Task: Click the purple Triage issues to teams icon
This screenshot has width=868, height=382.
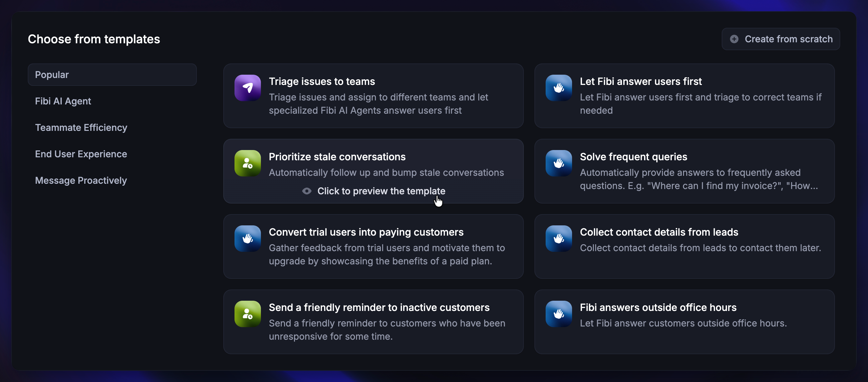Action: 248,88
